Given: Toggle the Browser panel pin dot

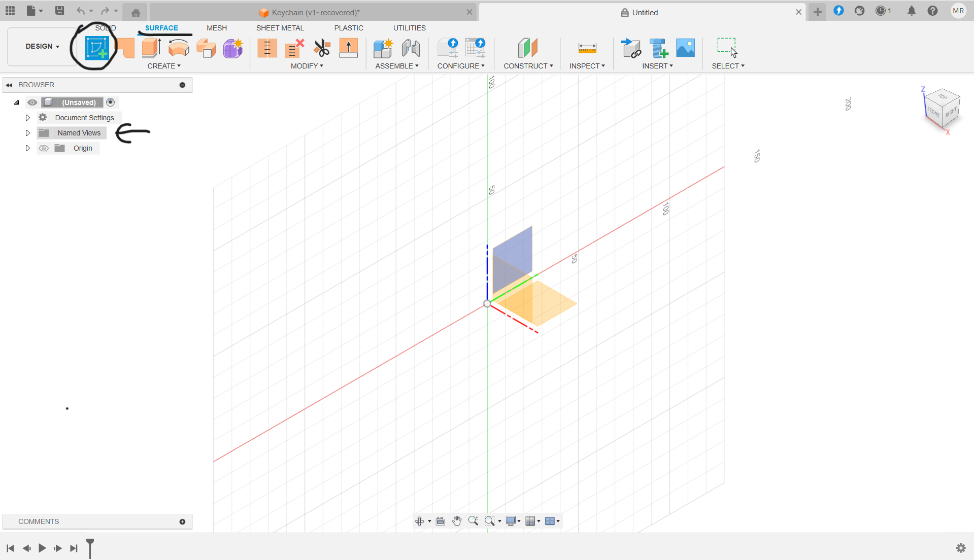Looking at the screenshot, I should tap(182, 85).
